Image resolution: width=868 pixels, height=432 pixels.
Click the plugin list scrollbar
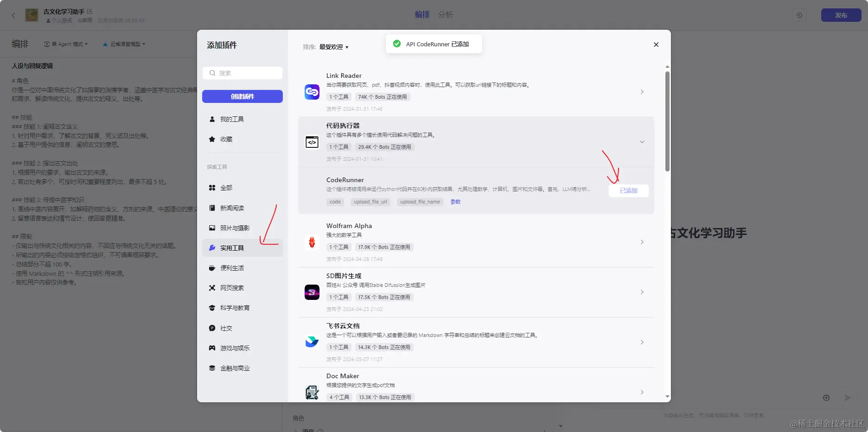pyautogui.click(x=667, y=121)
